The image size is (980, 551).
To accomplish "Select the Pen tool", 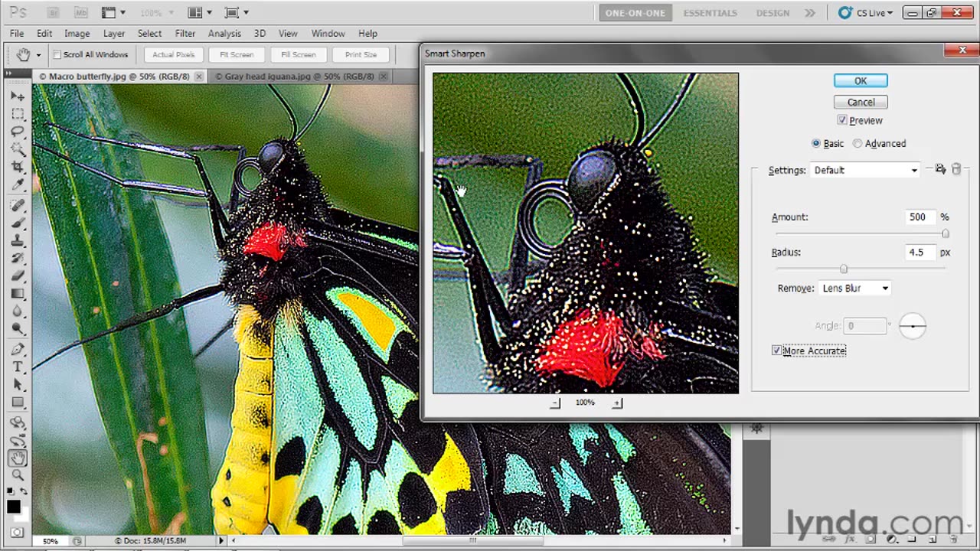I will 18,350.
